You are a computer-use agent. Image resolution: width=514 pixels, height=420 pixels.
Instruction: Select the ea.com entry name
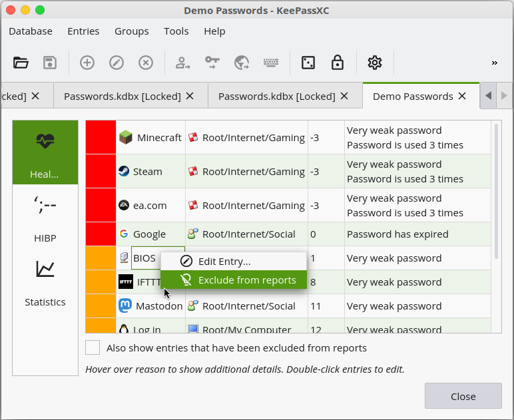[x=150, y=206]
